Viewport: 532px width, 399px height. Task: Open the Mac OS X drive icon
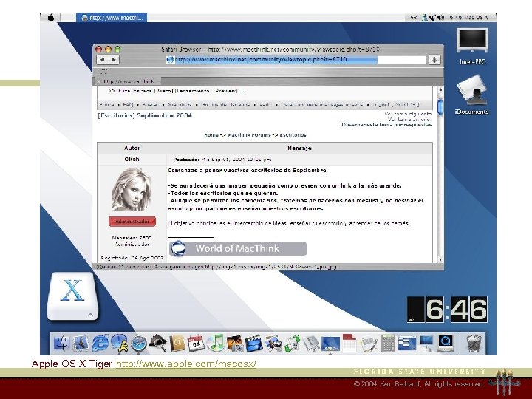(x=72, y=296)
